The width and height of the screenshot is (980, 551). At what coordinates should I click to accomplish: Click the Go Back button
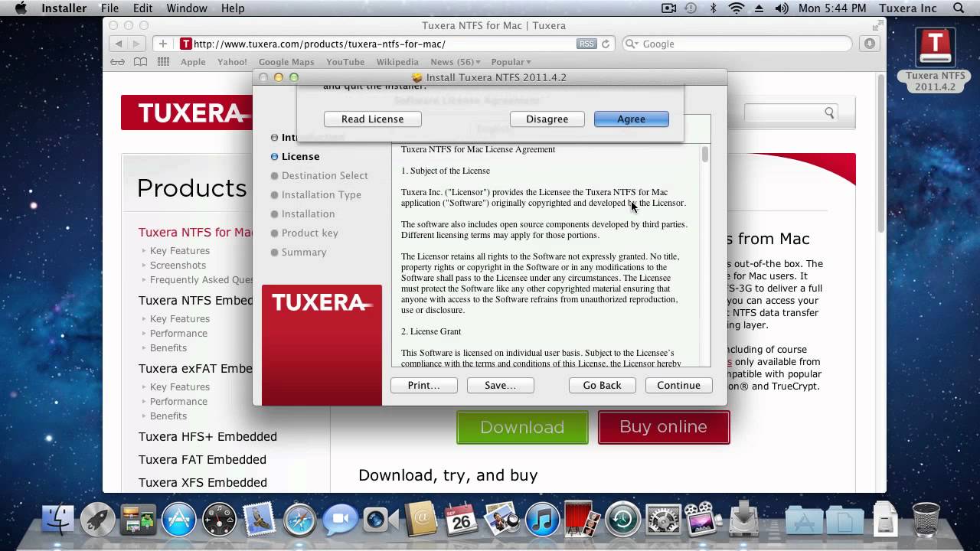pyautogui.click(x=602, y=385)
